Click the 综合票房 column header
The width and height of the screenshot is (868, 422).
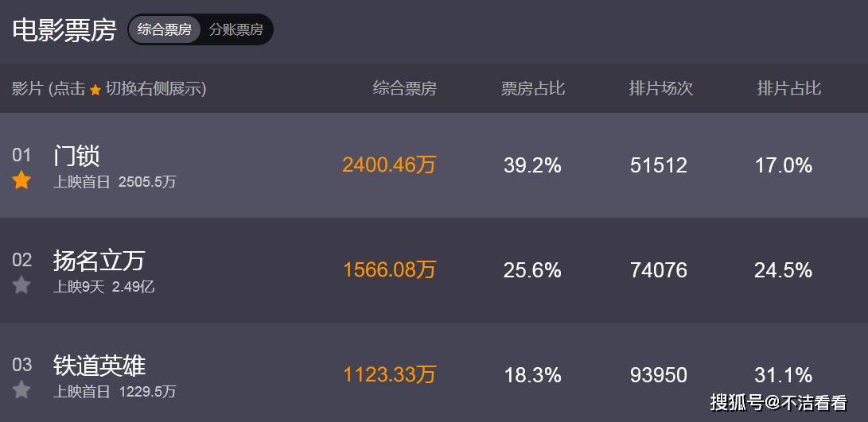tap(405, 88)
